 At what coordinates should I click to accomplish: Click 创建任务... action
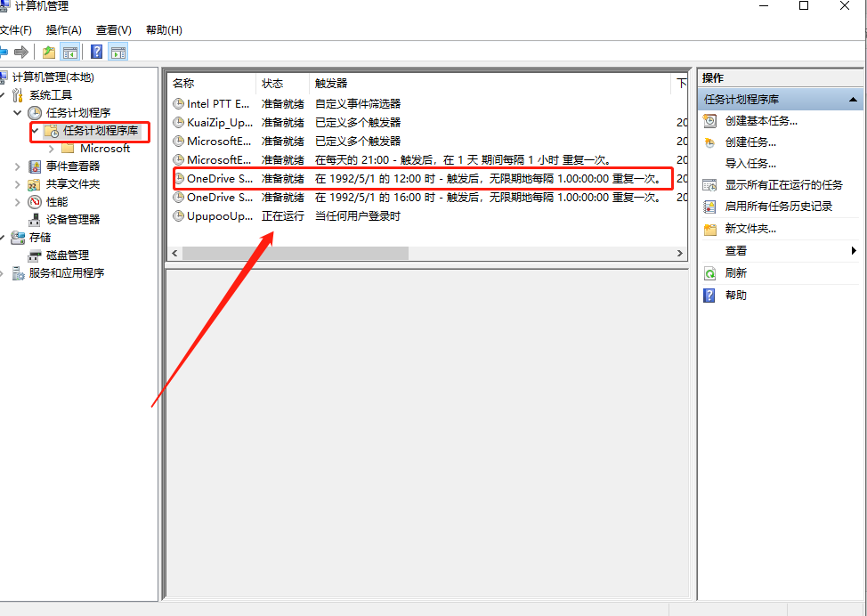(750, 142)
